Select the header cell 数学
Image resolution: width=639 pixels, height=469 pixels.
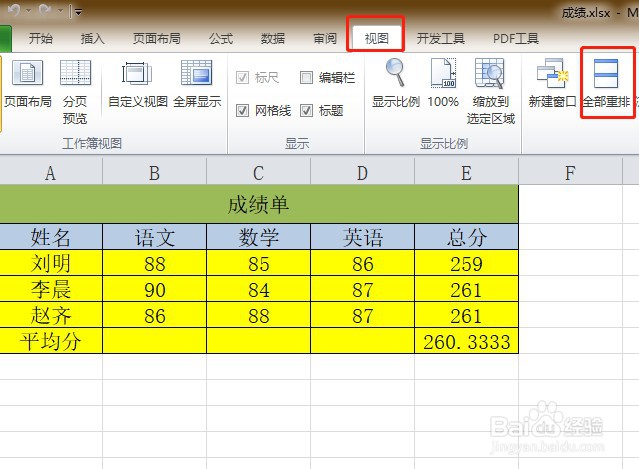258,237
